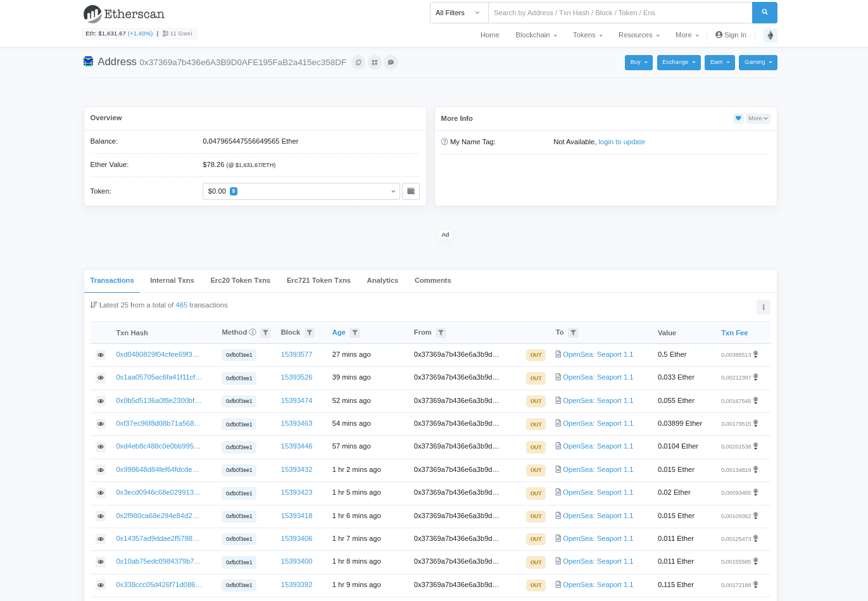Open the address QR code icon
The height and width of the screenshot is (601, 868).
pos(375,63)
